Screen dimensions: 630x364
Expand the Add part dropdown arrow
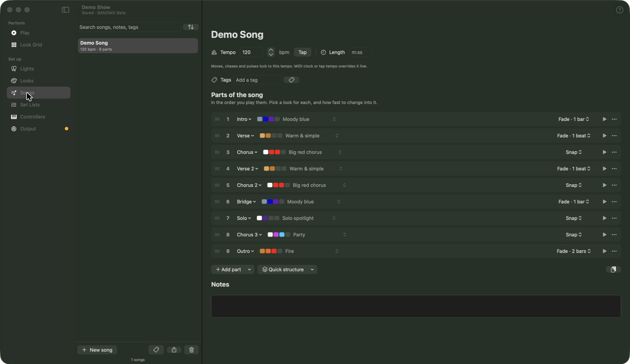pos(249,270)
